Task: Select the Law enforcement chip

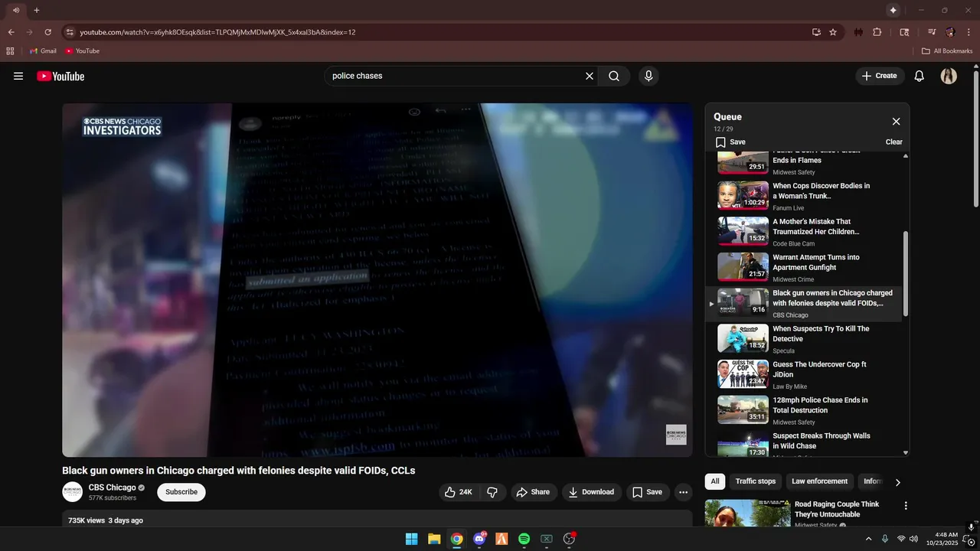Action: pos(819,481)
